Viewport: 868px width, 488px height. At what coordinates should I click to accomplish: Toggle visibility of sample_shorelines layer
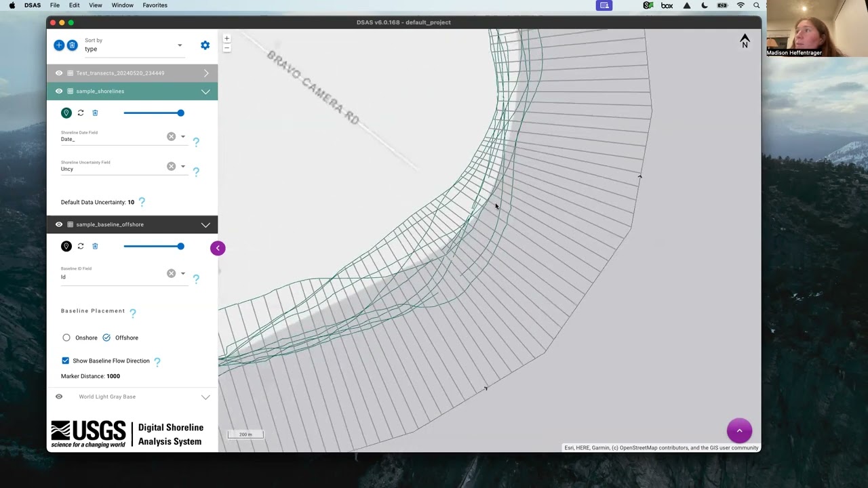(59, 91)
